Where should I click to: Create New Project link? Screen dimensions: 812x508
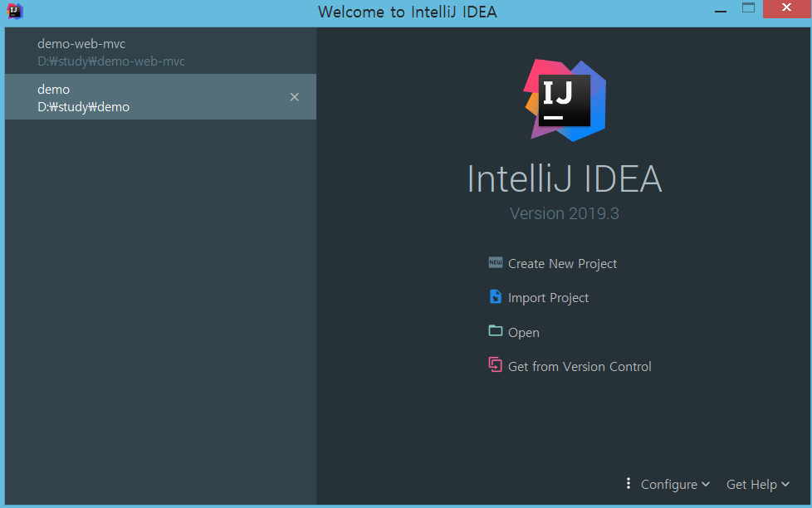click(562, 264)
